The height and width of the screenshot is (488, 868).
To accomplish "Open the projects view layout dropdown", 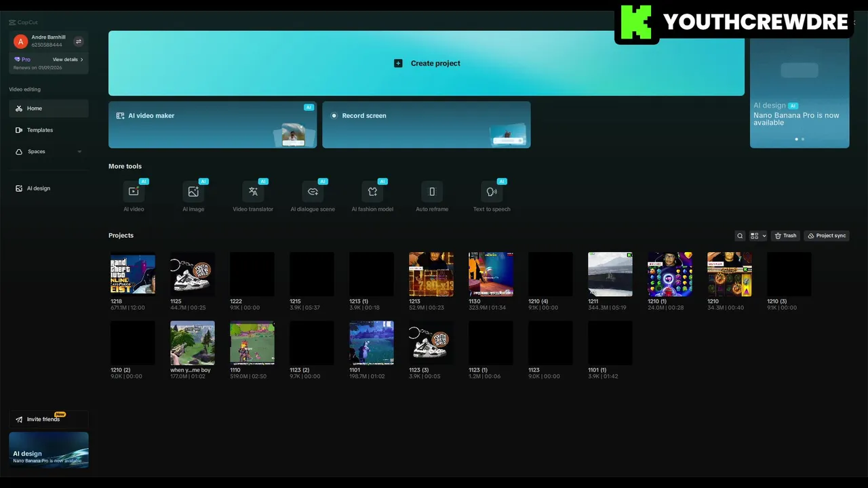I will [758, 236].
